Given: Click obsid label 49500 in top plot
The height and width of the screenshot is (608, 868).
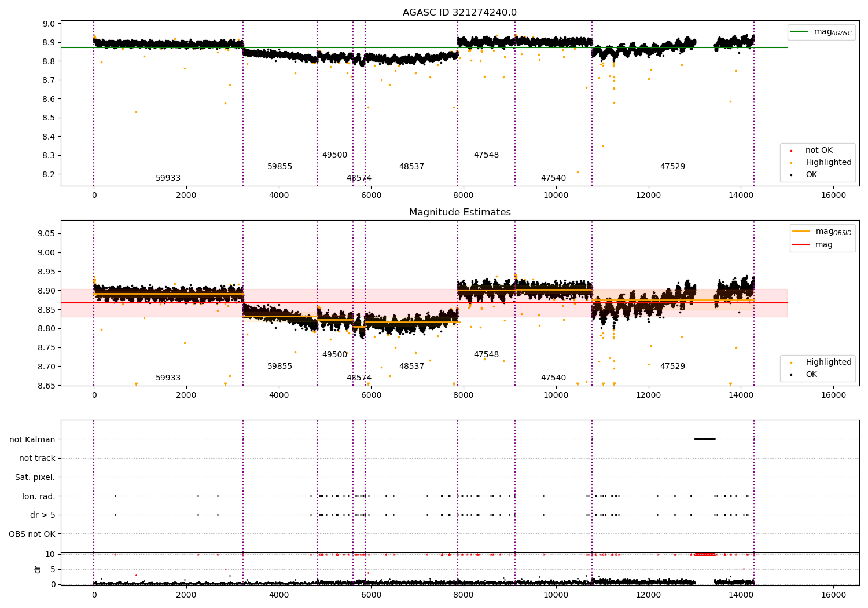Looking at the screenshot, I should [334, 155].
